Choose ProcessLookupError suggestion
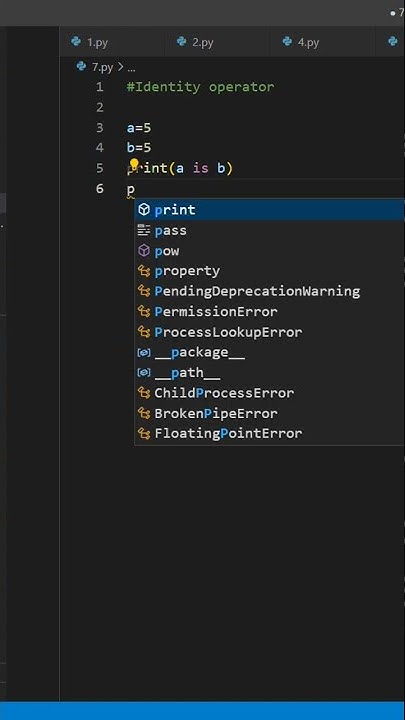The height and width of the screenshot is (720, 405). pyautogui.click(x=269, y=332)
